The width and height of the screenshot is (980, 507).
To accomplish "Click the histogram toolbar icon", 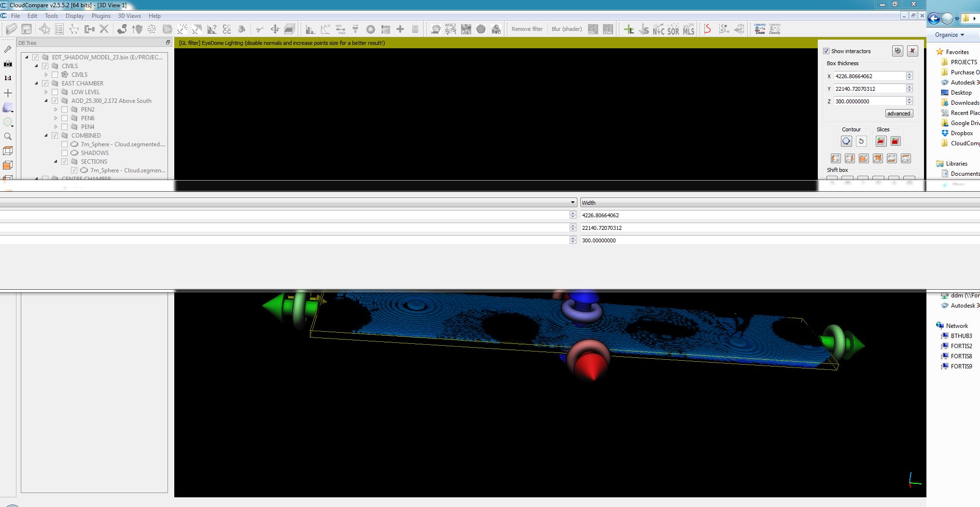I will (x=310, y=29).
